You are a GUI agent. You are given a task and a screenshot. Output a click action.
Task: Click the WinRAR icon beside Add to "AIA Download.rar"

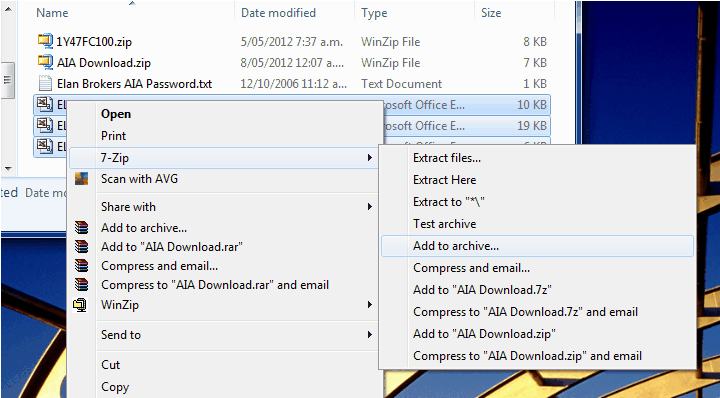click(81, 247)
